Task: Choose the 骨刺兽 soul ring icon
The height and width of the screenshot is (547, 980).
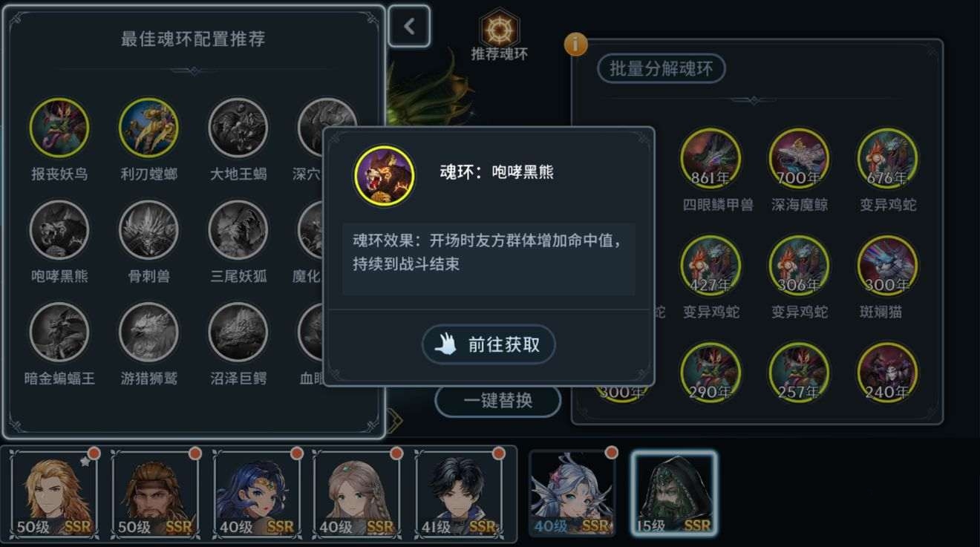Action: click(x=148, y=230)
